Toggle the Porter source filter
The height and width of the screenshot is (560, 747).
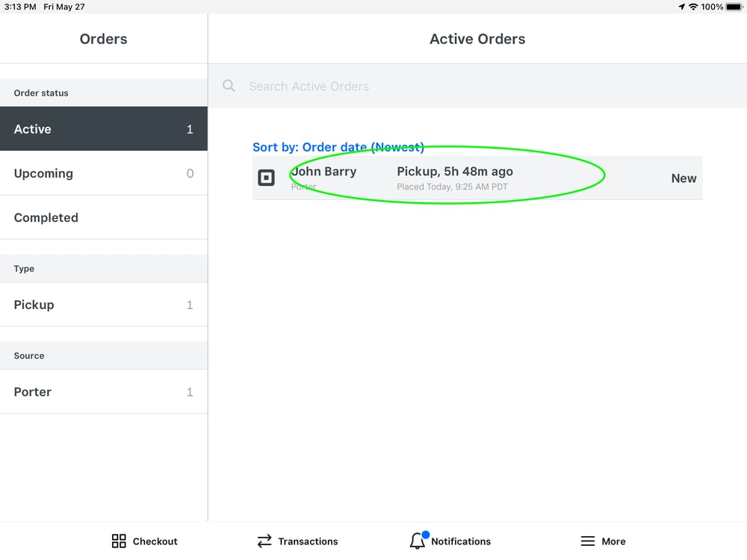tap(104, 391)
